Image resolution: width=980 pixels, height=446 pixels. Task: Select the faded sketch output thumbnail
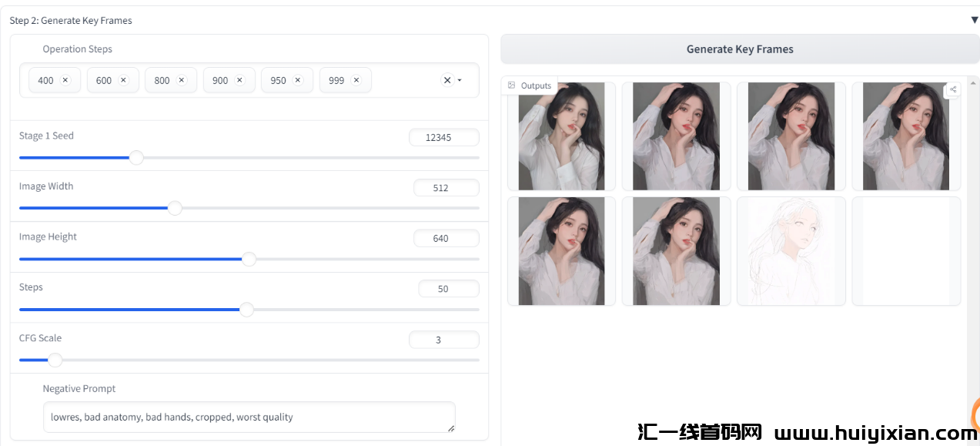click(791, 251)
